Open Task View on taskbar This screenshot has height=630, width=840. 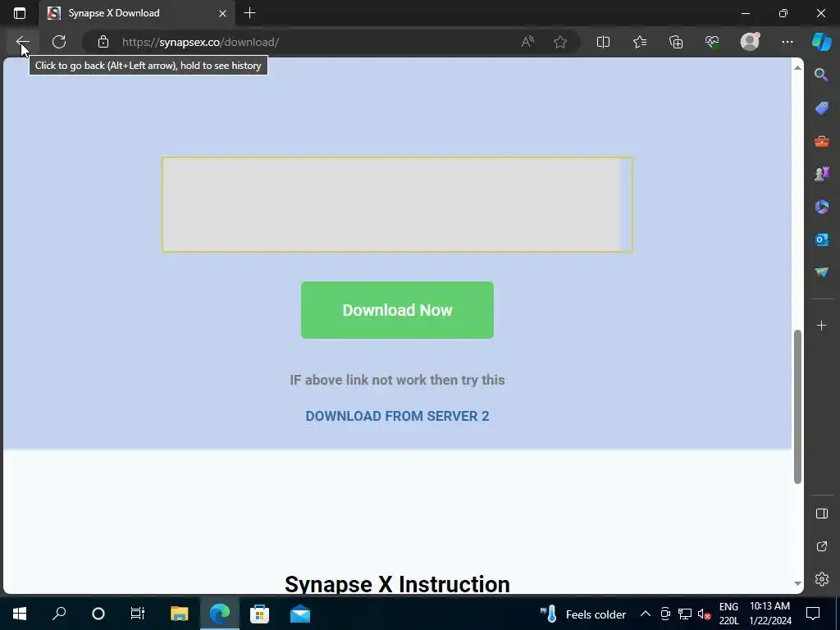[138, 614]
